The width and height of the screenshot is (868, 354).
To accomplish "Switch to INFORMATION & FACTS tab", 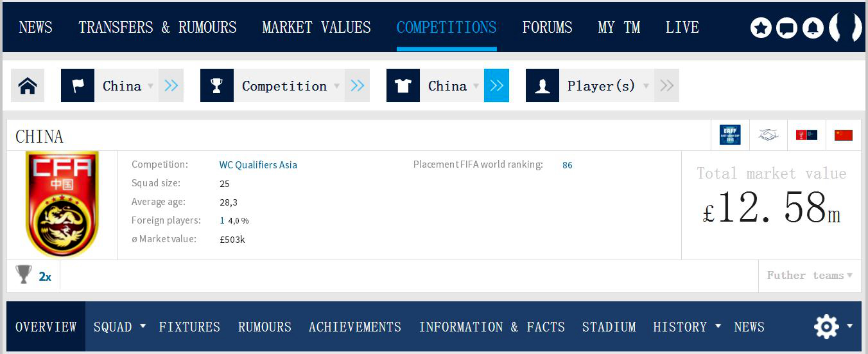I will pyautogui.click(x=492, y=326).
